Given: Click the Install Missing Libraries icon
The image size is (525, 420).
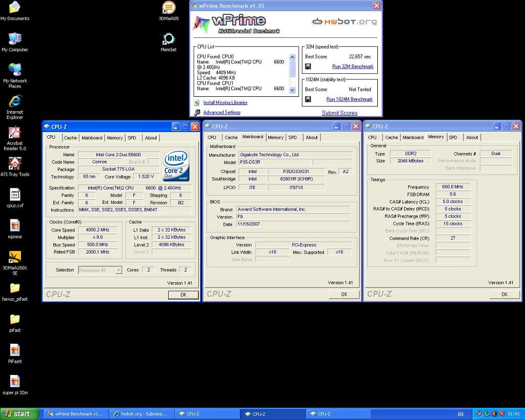Looking at the screenshot, I should coord(197,102).
